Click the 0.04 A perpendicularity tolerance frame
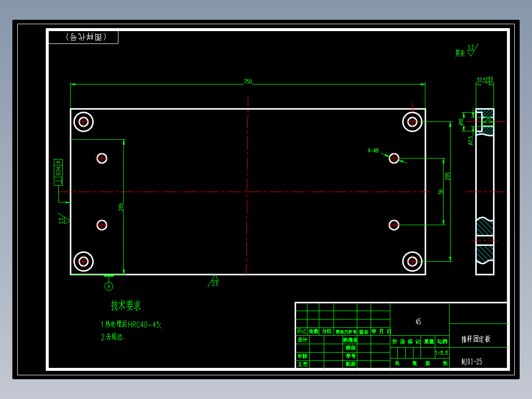 [58, 172]
